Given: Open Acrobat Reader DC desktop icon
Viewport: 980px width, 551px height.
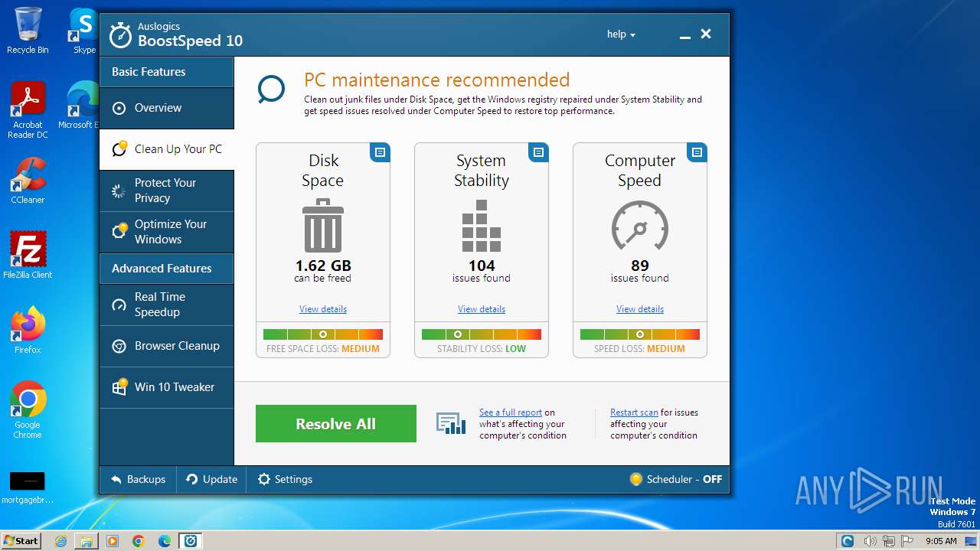Looking at the screenshot, I should point(28,111).
